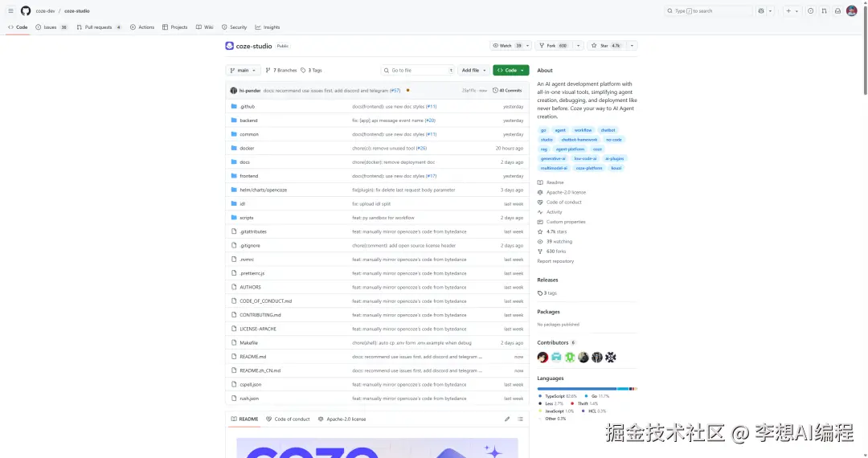
Task: Open the green Code dropdown
Action: (511, 70)
